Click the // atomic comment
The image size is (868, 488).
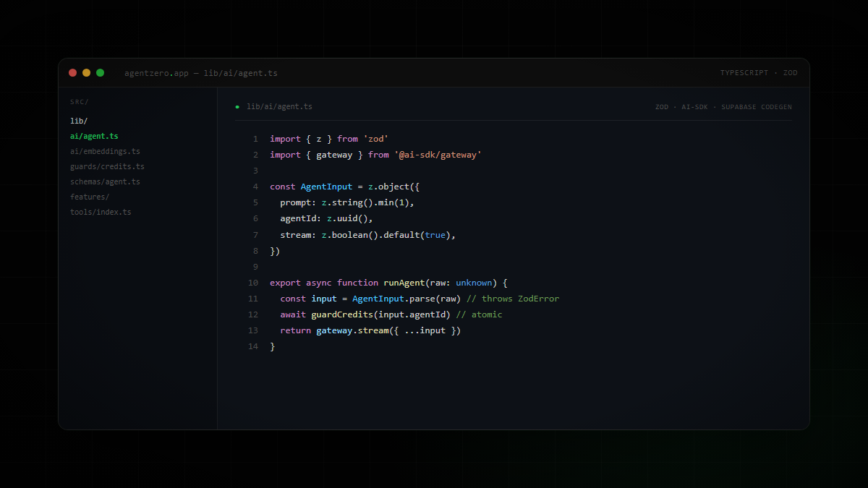(x=479, y=314)
